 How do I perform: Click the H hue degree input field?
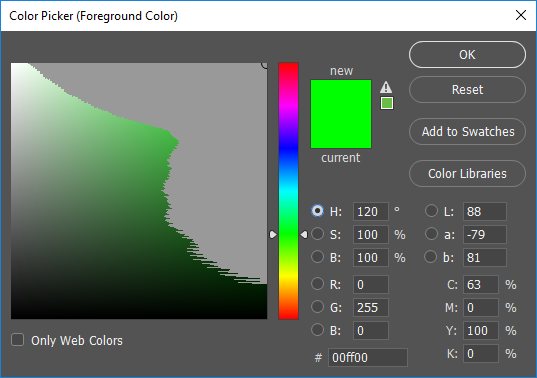tap(371, 211)
